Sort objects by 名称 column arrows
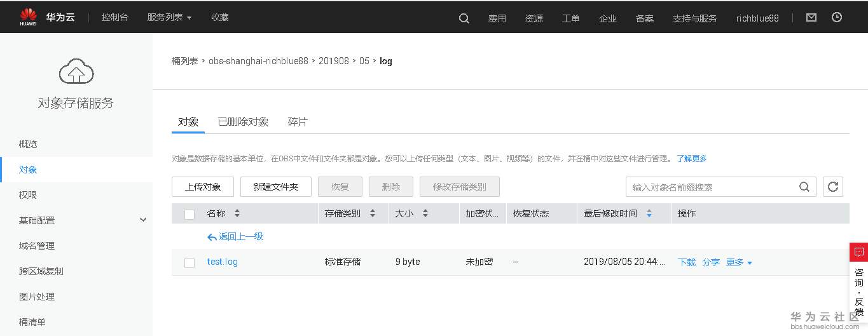This screenshot has width=868, height=336. [237, 213]
